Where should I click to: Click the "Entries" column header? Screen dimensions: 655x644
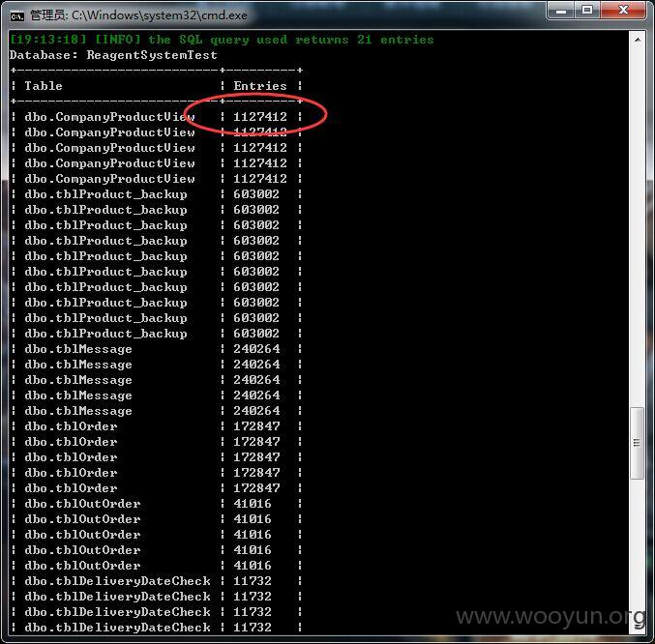pyautogui.click(x=260, y=86)
